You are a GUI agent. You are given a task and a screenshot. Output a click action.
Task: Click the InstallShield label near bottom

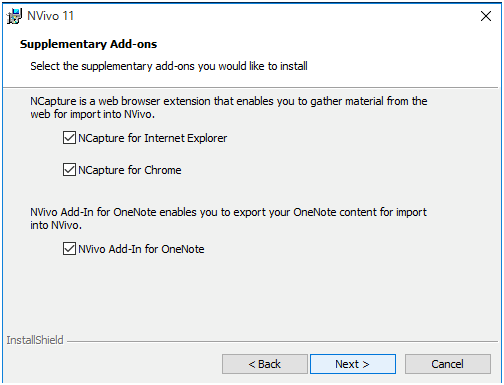click(35, 340)
